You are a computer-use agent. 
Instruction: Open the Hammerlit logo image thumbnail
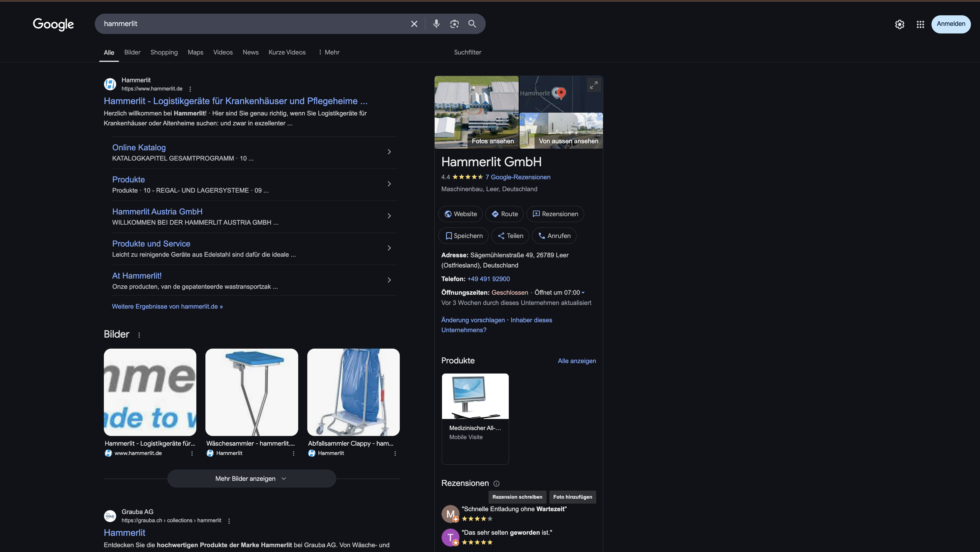click(150, 392)
